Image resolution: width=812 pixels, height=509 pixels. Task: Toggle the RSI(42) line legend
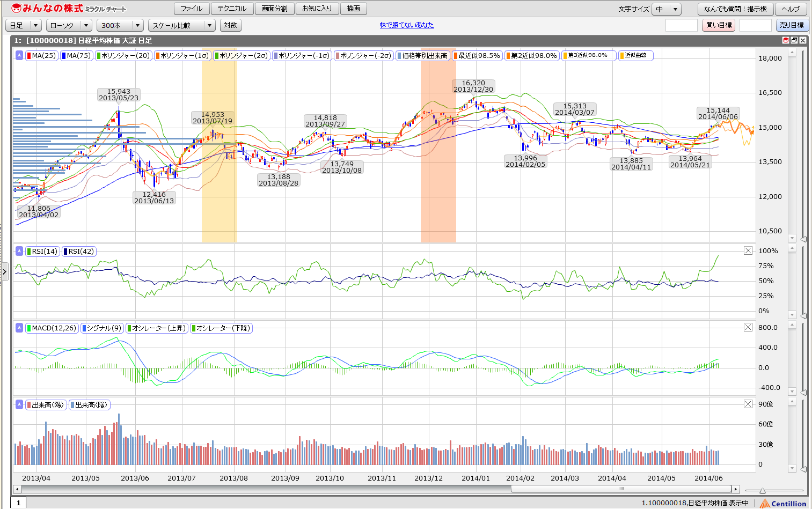pyautogui.click(x=79, y=251)
